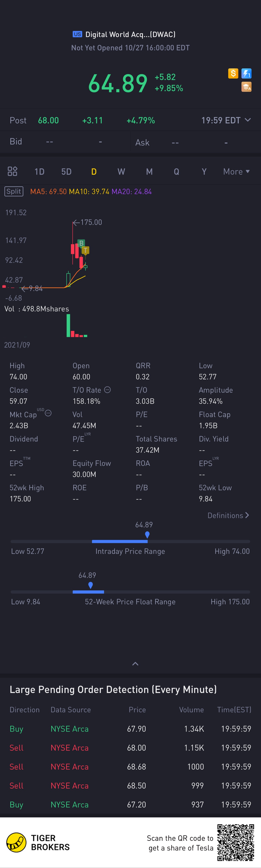Tap the Digital World Acq...(DWAC) title
Screen dimensions: 261x868
(130, 34)
